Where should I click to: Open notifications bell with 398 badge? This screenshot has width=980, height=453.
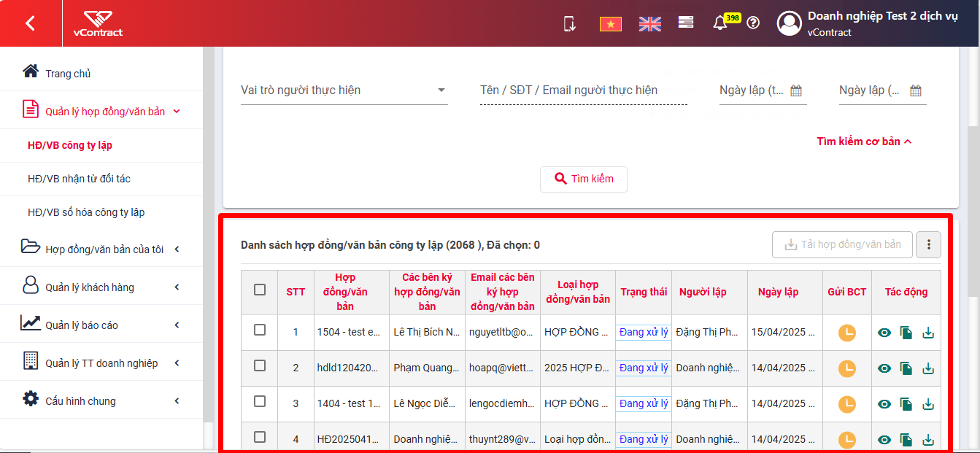pyautogui.click(x=720, y=23)
